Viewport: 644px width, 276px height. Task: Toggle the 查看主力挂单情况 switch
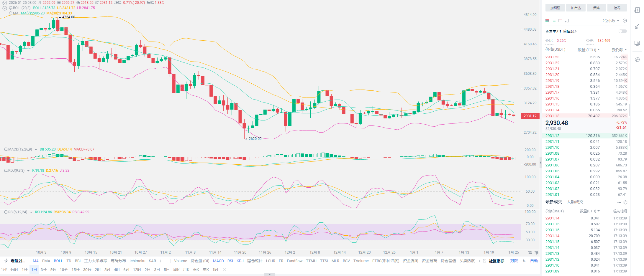point(622,31)
